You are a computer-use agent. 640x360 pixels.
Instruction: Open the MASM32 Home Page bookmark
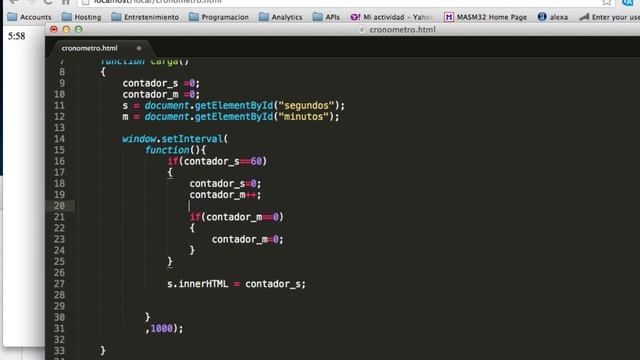pos(485,17)
